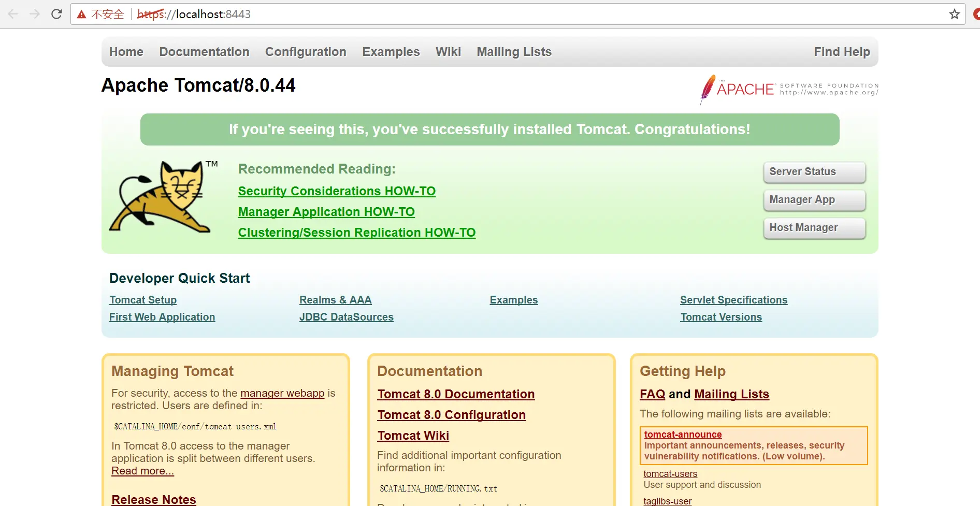Open the Home navigation item
980x506 pixels.
126,52
